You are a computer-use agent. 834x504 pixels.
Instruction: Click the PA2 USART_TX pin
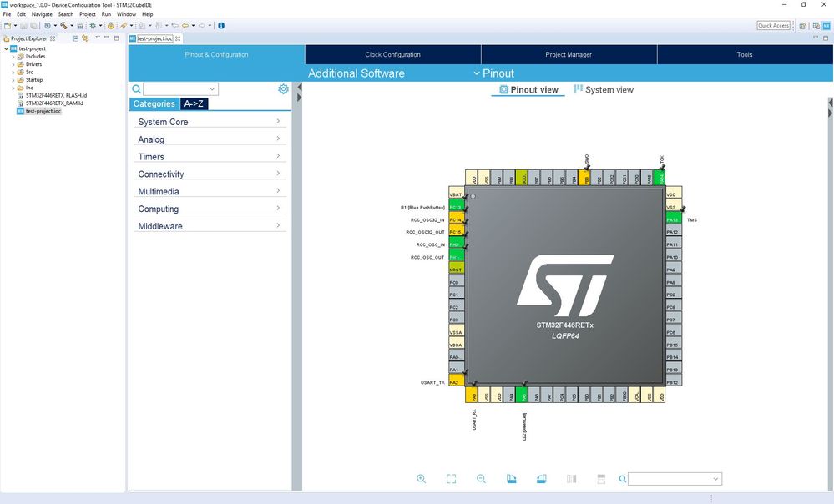pyautogui.click(x=457, y=382)
